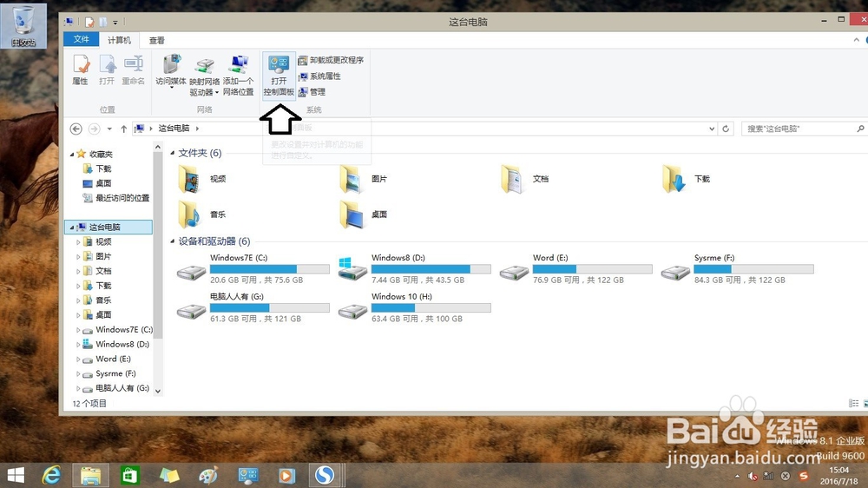
Task: Click the Refresh button beside address bar
Action: 726,129
